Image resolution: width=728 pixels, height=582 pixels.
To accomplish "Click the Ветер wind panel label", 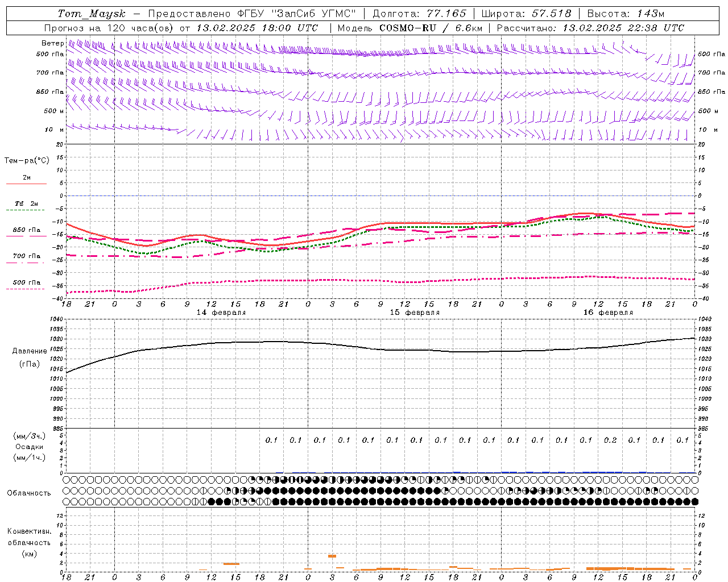I will (52, 43).
